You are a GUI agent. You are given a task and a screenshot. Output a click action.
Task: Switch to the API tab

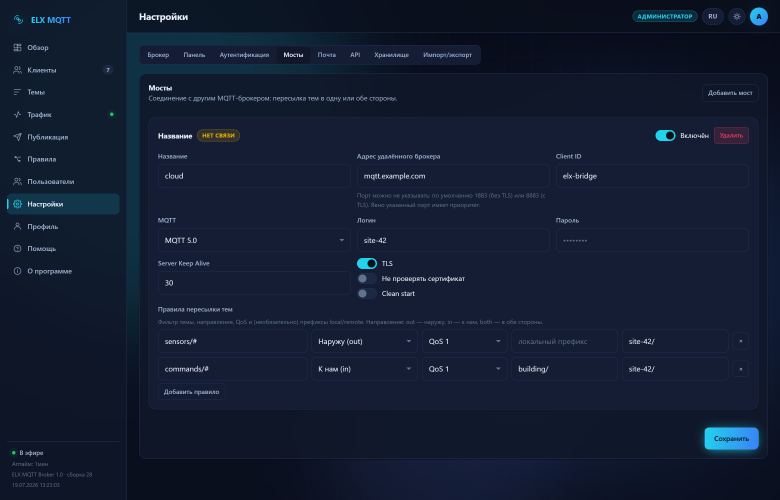(355, 55)
